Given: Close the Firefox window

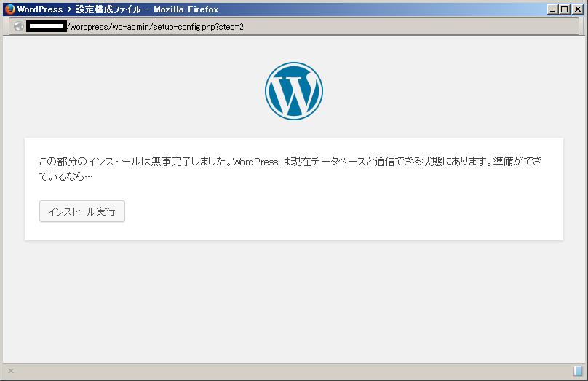Looking at the screenshot, I should click(578, 9).
